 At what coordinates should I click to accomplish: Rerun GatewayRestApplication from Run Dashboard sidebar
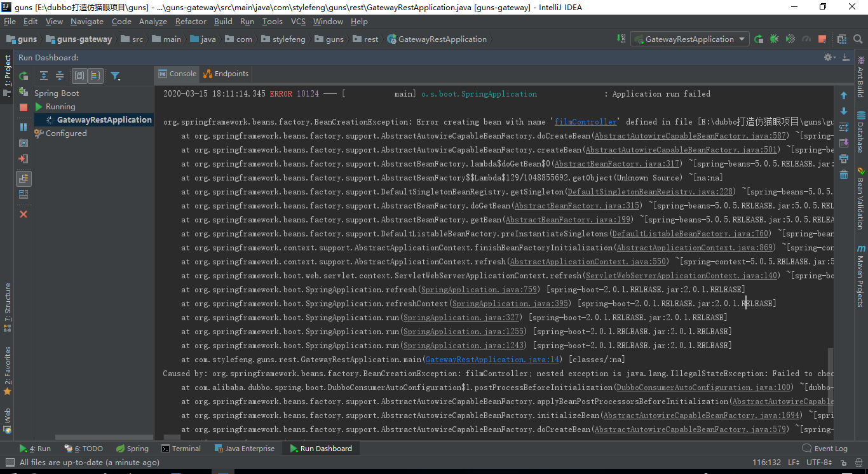(24, 76)
